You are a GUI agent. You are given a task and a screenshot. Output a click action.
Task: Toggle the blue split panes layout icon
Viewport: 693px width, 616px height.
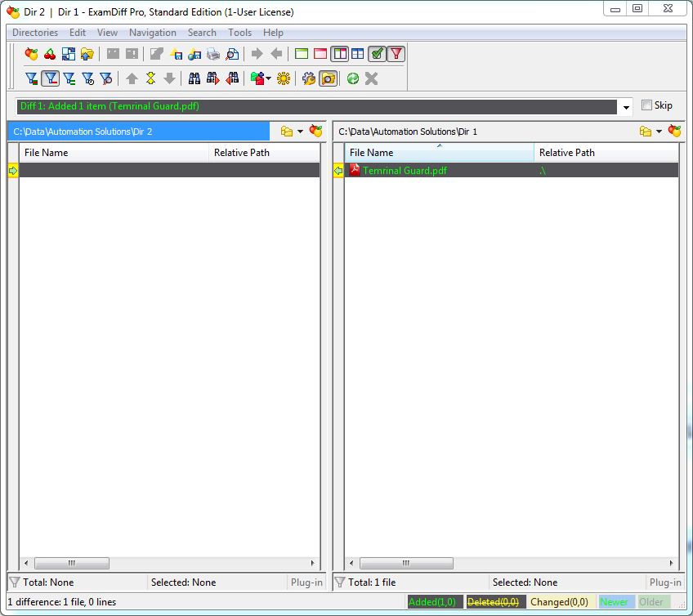[x=358, y=54]
